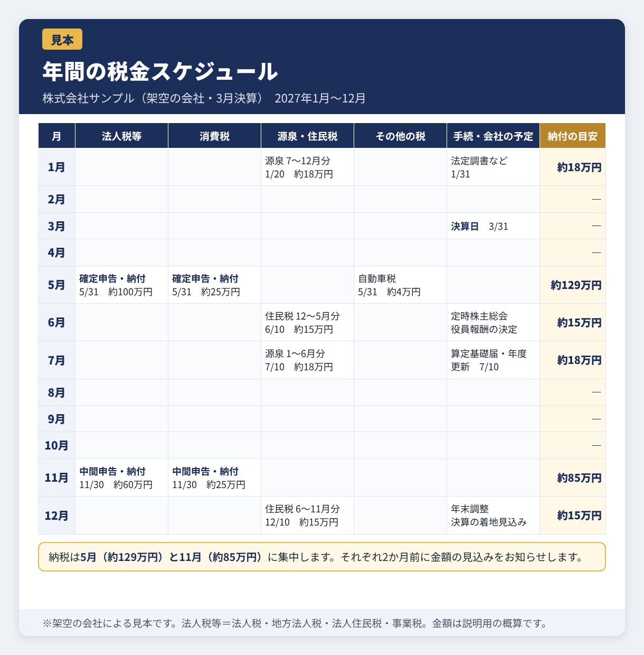Viewport: 644px width, 655px height.
Task: Select the 6月 row label
Action: tap(56, 322)
